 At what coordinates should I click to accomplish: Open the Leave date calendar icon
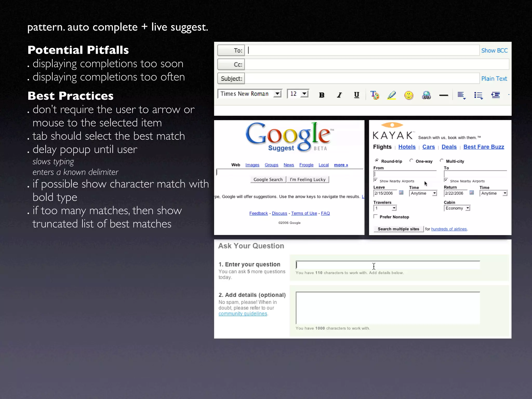[401, 192]
